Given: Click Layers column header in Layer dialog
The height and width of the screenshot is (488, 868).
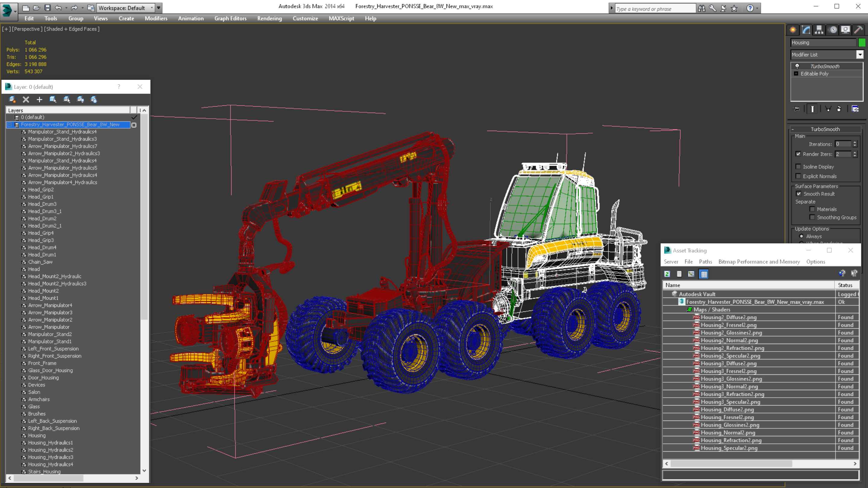Looking at the screenshot, I should click(x=68, y=110).
